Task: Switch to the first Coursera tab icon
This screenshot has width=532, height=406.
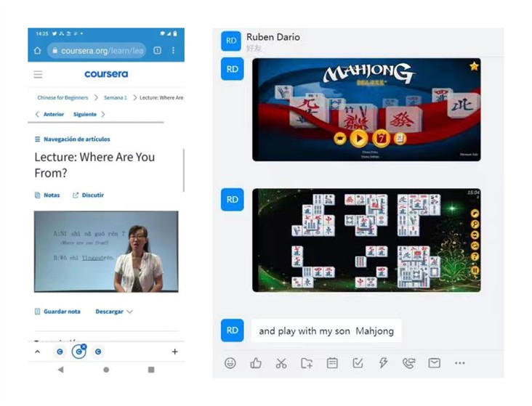Action: tap(60, 352)
